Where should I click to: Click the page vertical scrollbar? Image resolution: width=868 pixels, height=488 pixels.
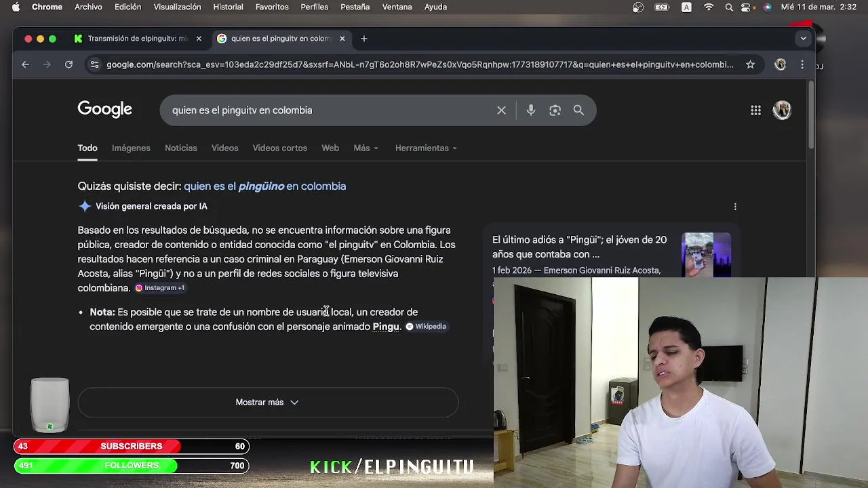pyautogui.click(x=811, y=115)
